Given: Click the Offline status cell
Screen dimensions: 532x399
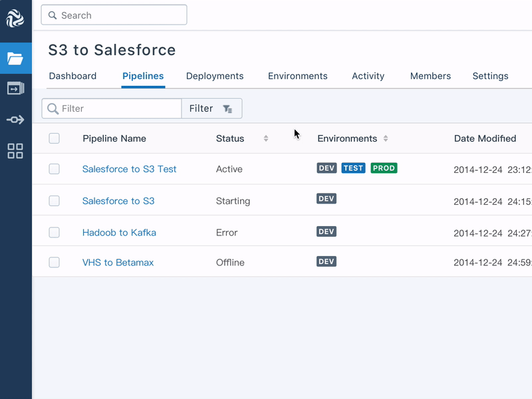Looking at the screenshot, I should coord(230,262).
